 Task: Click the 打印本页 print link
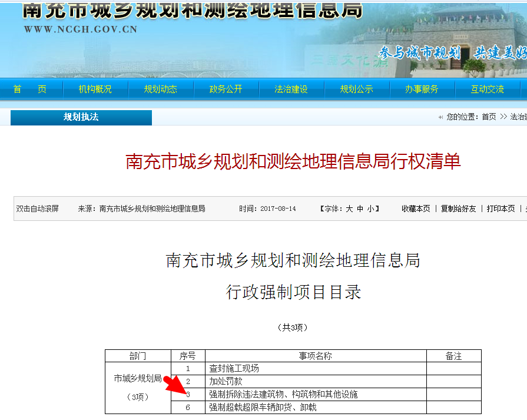coord(501,209)
